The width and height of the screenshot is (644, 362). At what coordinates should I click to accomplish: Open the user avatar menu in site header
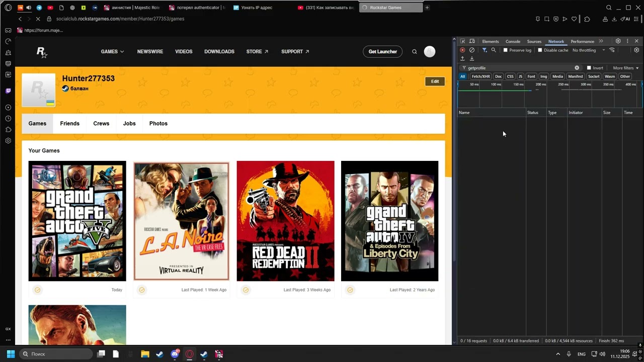(x=429, y=52)
